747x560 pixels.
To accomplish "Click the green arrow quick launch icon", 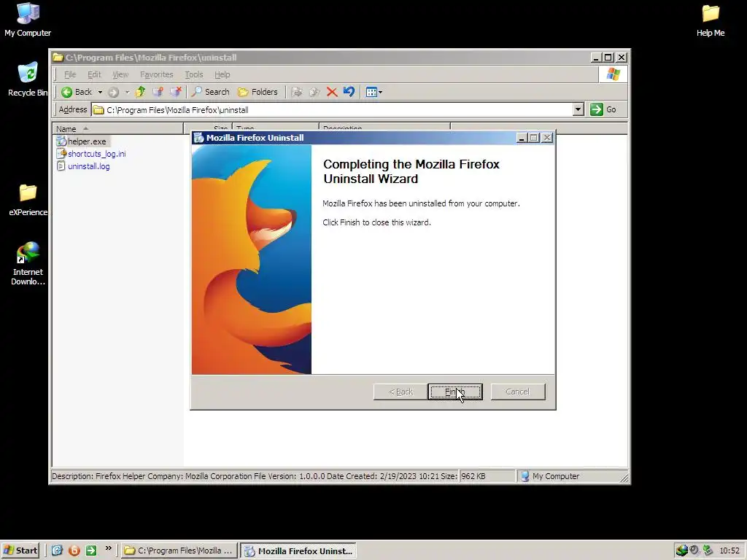I will point(91,551).
